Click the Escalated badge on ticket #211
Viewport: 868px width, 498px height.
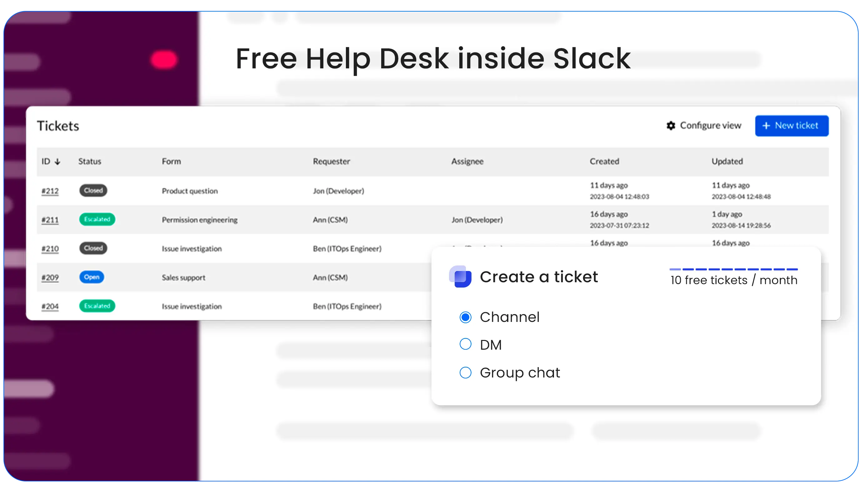click(x=97, y=219)
